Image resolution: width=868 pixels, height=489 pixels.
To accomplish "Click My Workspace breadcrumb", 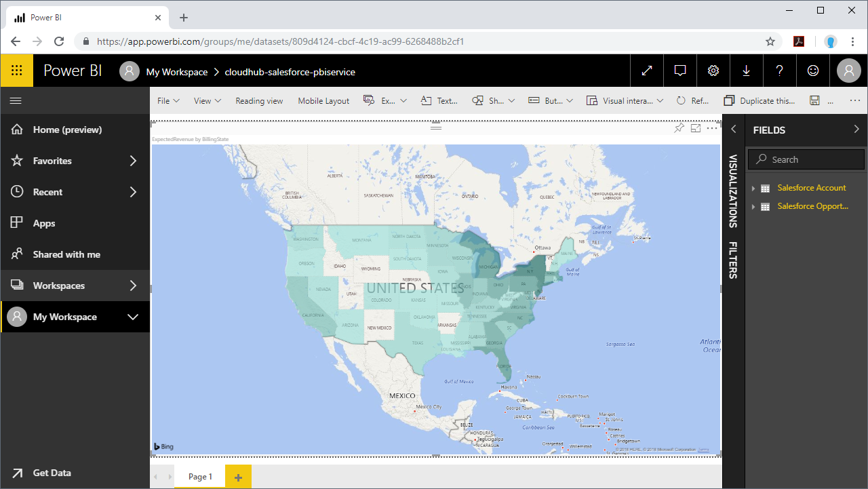I will click(177, 72).
